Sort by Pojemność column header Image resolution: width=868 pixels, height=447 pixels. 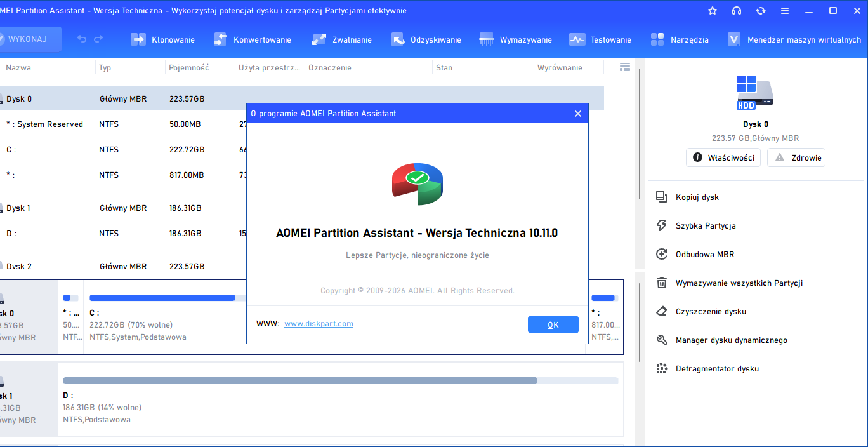click(188, 67)
